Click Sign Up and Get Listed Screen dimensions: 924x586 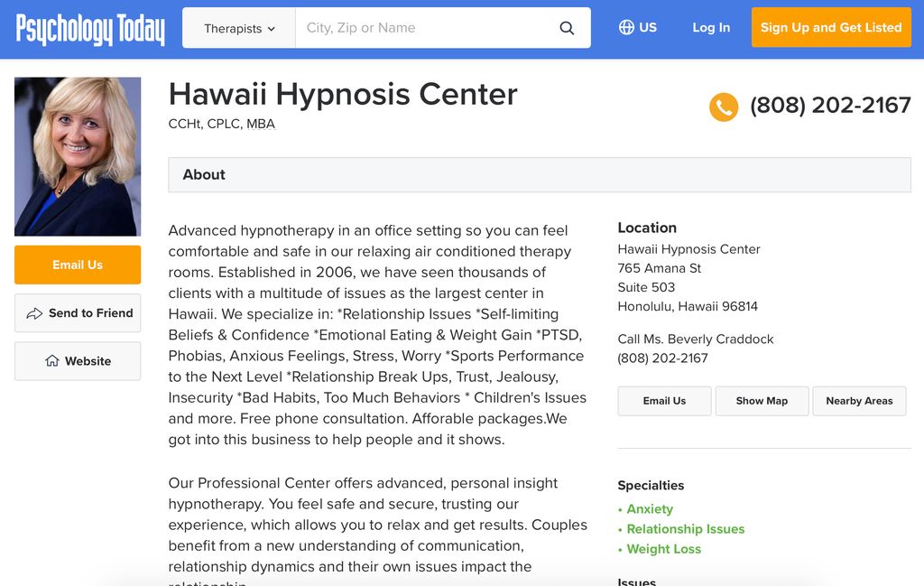pos(831,27)
